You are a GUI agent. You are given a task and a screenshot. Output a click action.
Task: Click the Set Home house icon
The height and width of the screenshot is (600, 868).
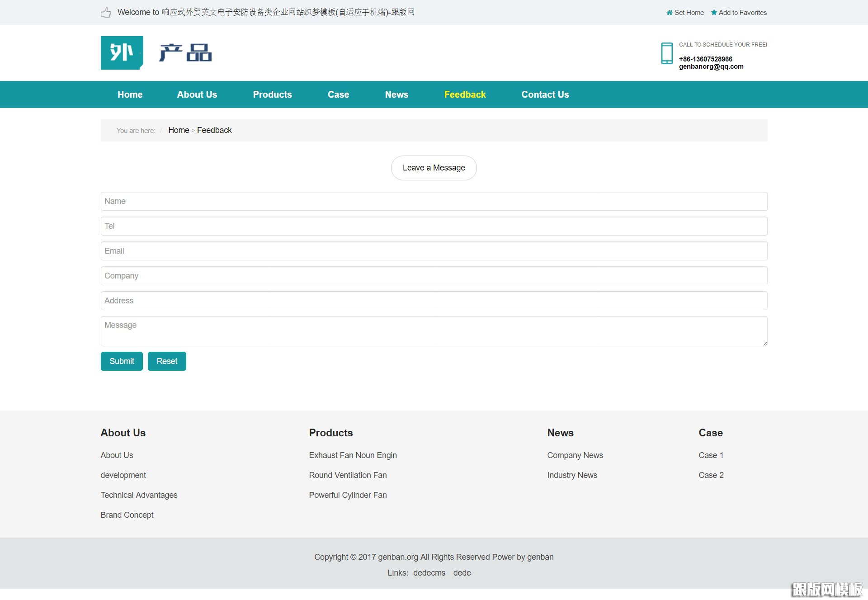669,13
